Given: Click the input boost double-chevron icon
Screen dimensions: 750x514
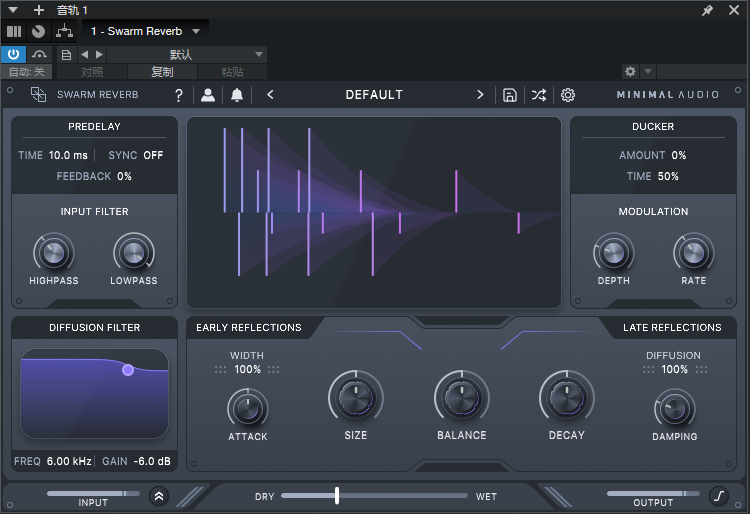Looking at the screenshot, I should (159, 496).
